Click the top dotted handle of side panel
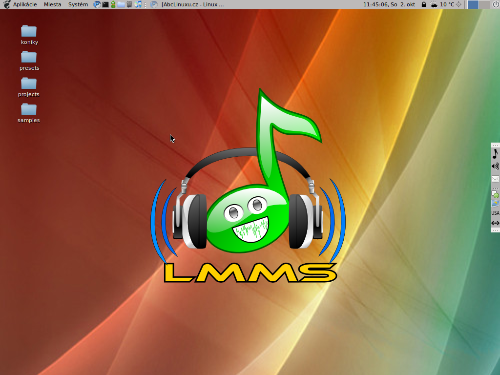The image size is (500, 375). (495, 145)
